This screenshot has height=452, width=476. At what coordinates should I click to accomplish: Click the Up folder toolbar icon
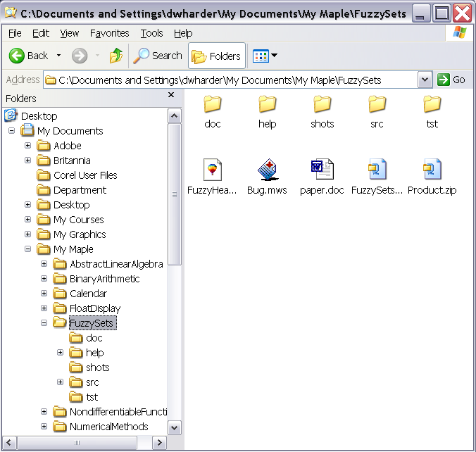coord(116,56)
